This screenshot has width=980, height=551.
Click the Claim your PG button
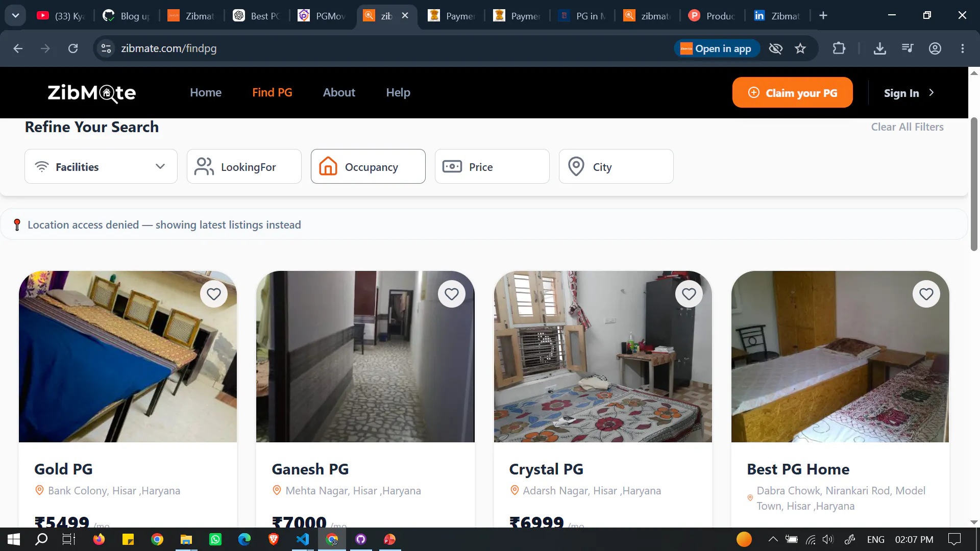(x=792, y=92)
